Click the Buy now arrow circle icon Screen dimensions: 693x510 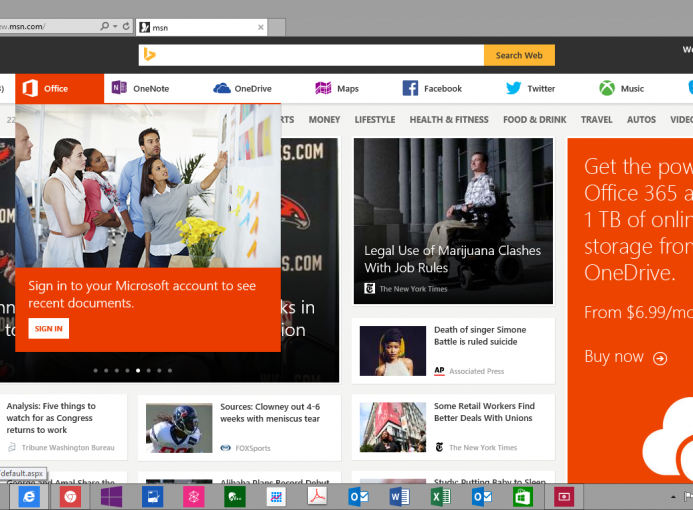click(660, 358)
